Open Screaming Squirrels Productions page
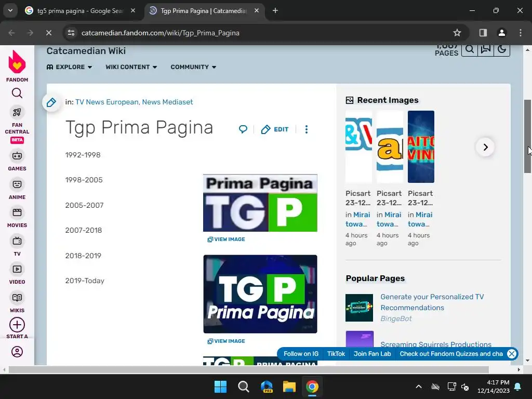 436,344
